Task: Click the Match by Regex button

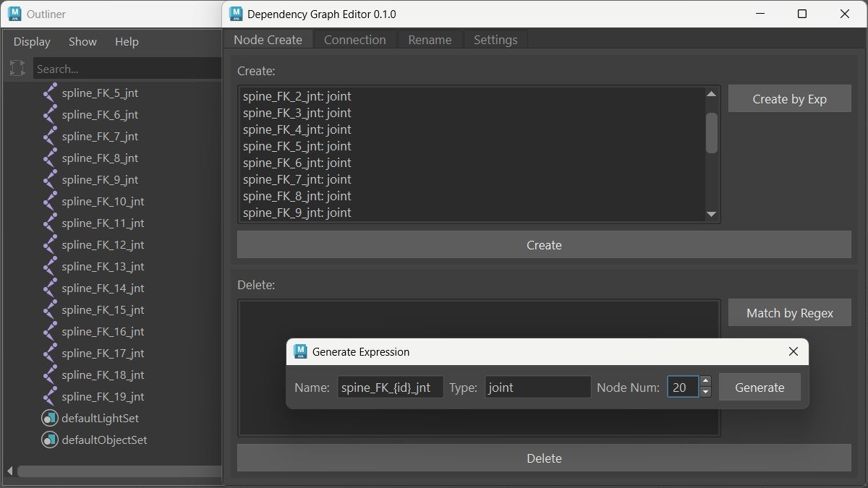Action: (789, 312)
